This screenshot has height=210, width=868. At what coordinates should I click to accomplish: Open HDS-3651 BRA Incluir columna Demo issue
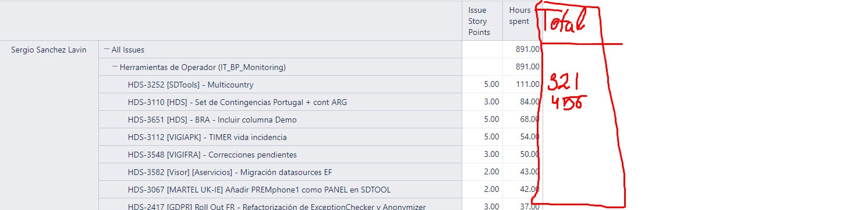click(x=212, y=120)
